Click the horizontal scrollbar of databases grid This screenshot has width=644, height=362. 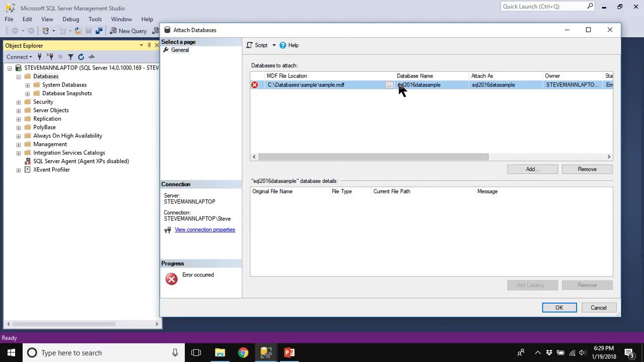373,157
